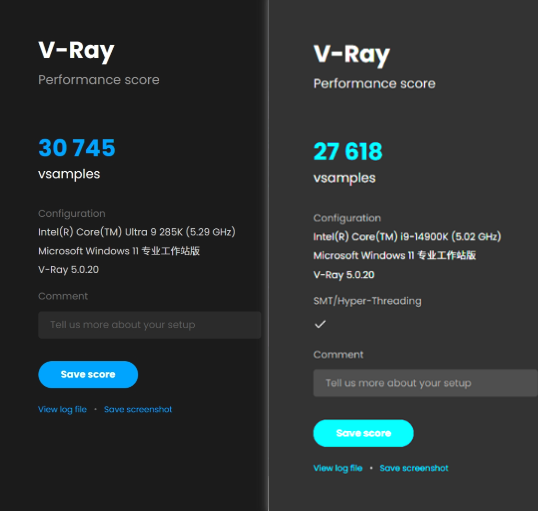Click the SMT/Hyper-Threading checkmark
Viewport: 538px width, 511px height.
(x=320, y=324)
